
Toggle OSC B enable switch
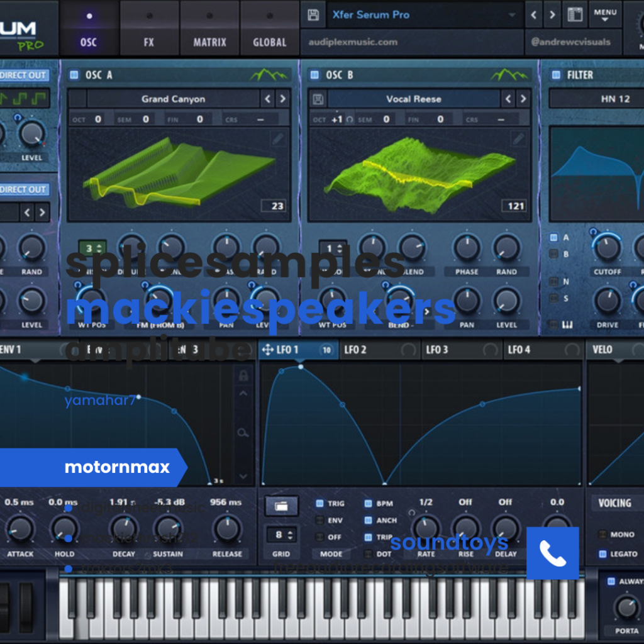tap(314, 75)
